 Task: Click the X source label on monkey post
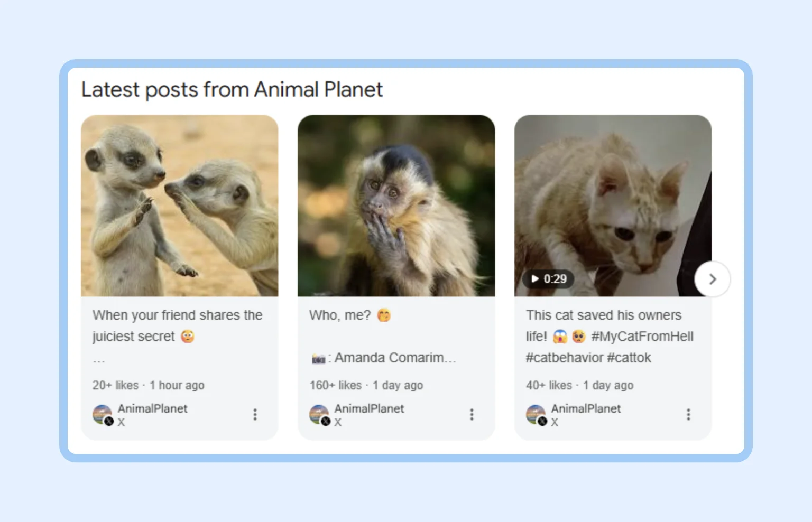pos(338,422)
